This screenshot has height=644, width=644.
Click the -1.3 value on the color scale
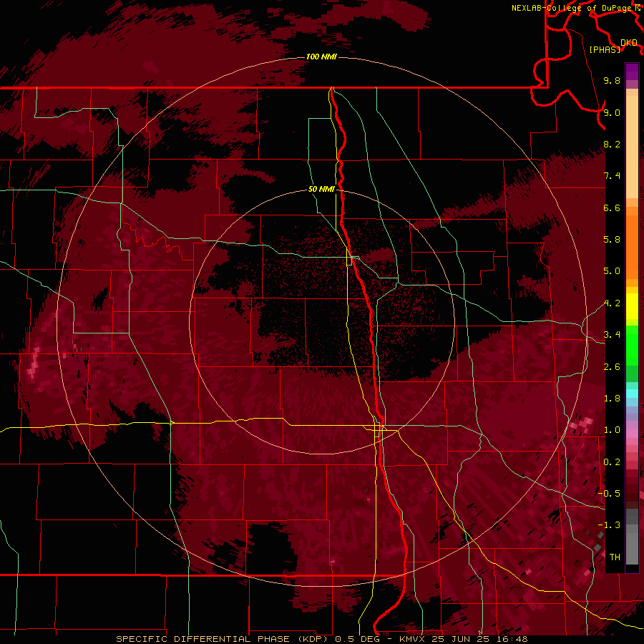coord(609,525)
